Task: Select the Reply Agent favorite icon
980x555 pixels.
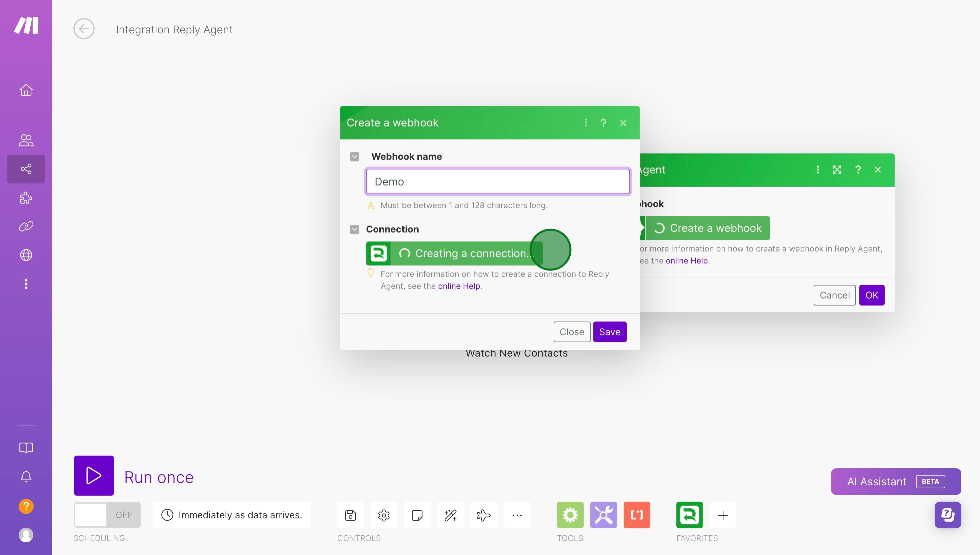Action: click(689, 515)
